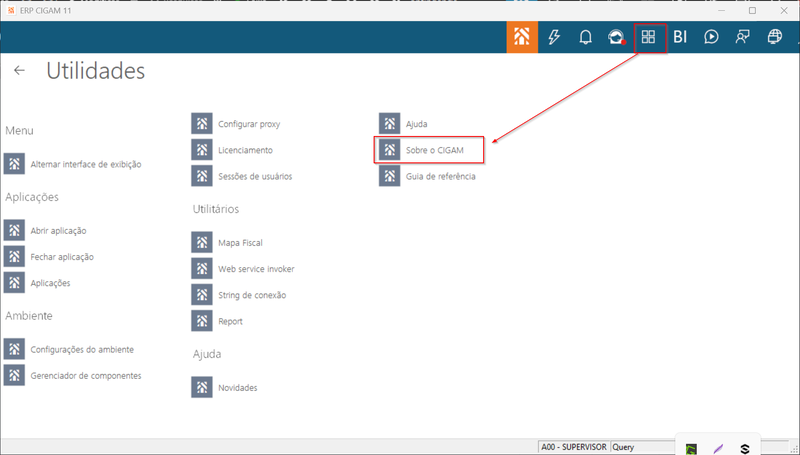Viewport: 800px width, 455px height.
Task: Click the Menu section heading
Action: (19, 131)
